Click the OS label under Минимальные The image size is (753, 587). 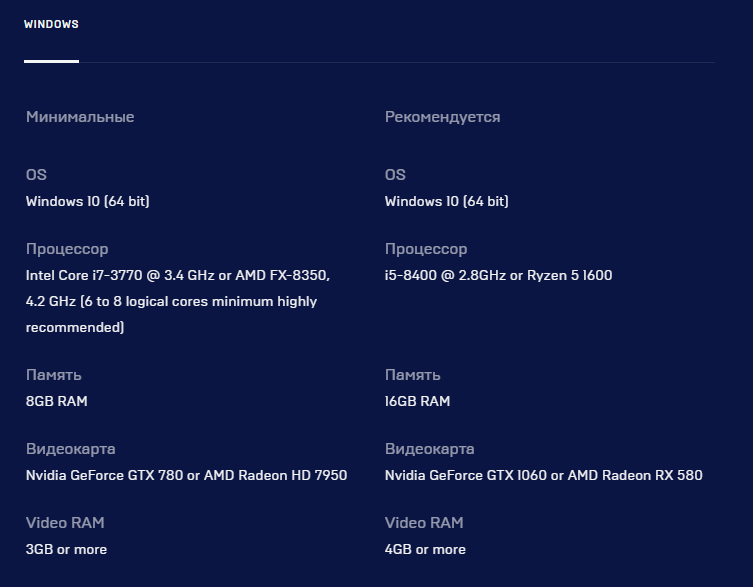tap(36, 174)
